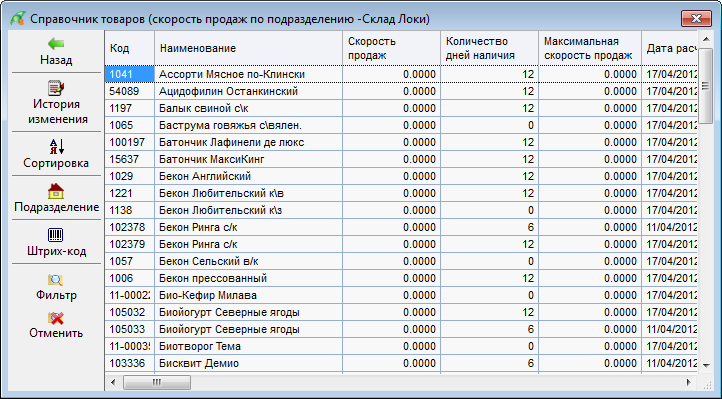Select row Баструма говяжья с\вялен.
Image resolution: width=722 pixels, height=399 pixels.
click(402, 125)
